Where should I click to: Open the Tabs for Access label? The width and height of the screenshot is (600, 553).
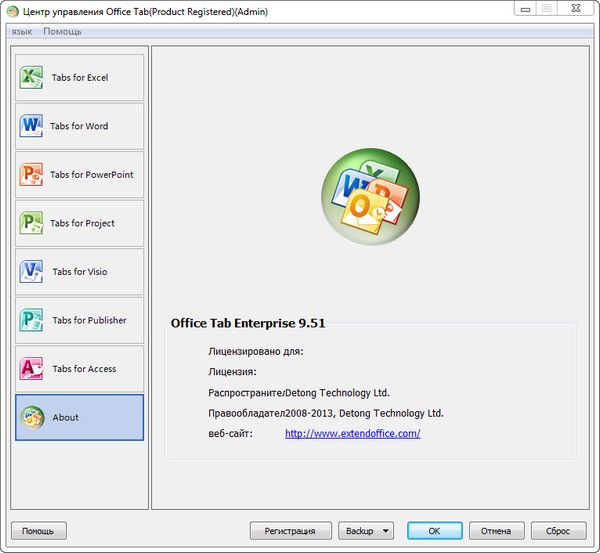(x=84, y=369)
